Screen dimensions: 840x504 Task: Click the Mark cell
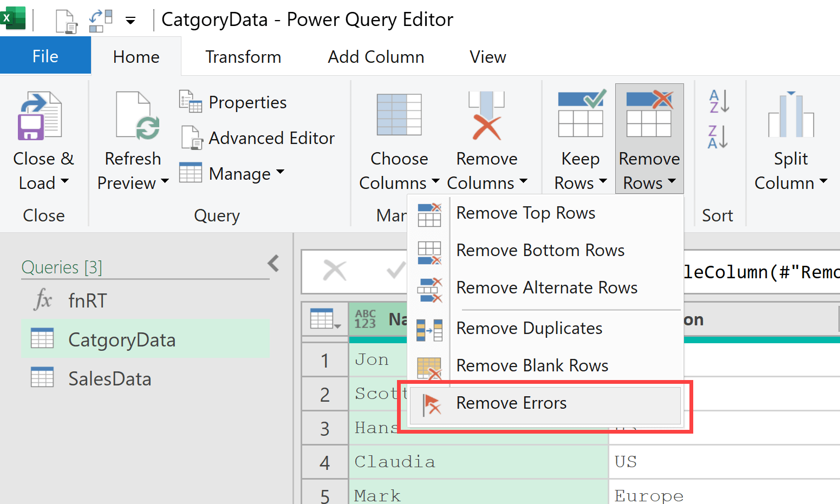coord(479,493)
